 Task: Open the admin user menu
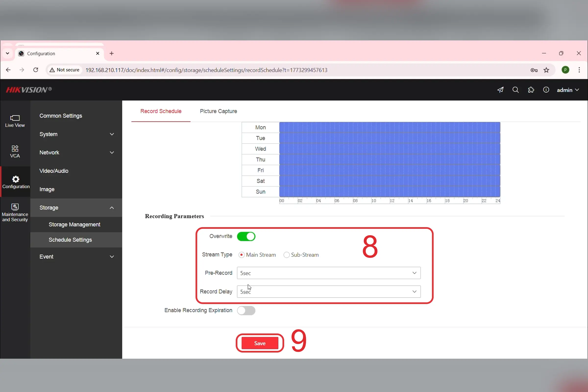pyautogui.click(x=567, y=90)
